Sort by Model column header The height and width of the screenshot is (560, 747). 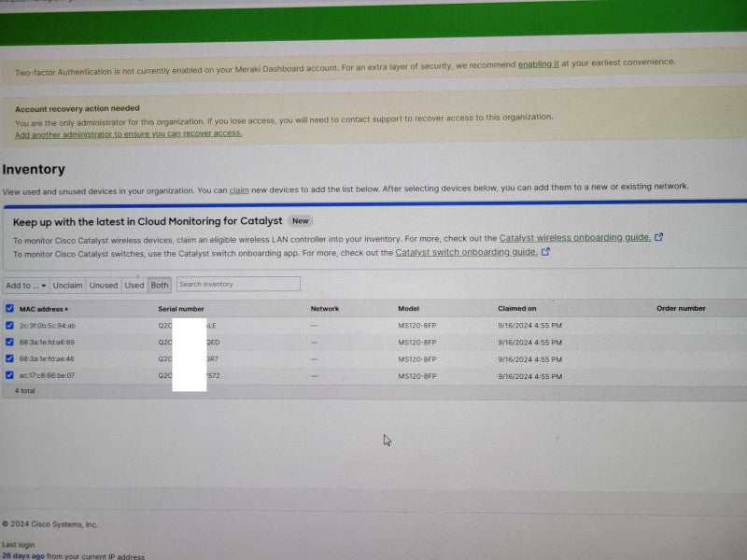point(408,309)
